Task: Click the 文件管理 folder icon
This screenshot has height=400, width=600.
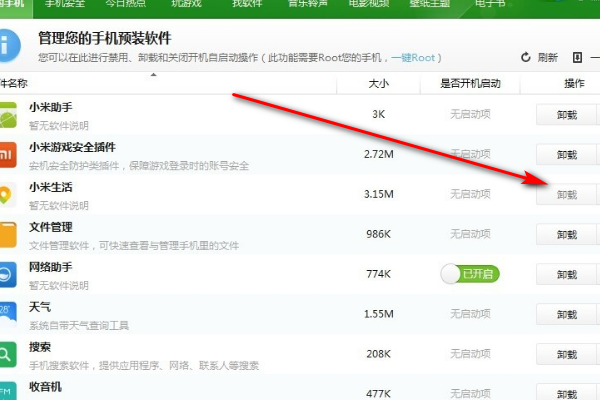Action: [8, 235]
